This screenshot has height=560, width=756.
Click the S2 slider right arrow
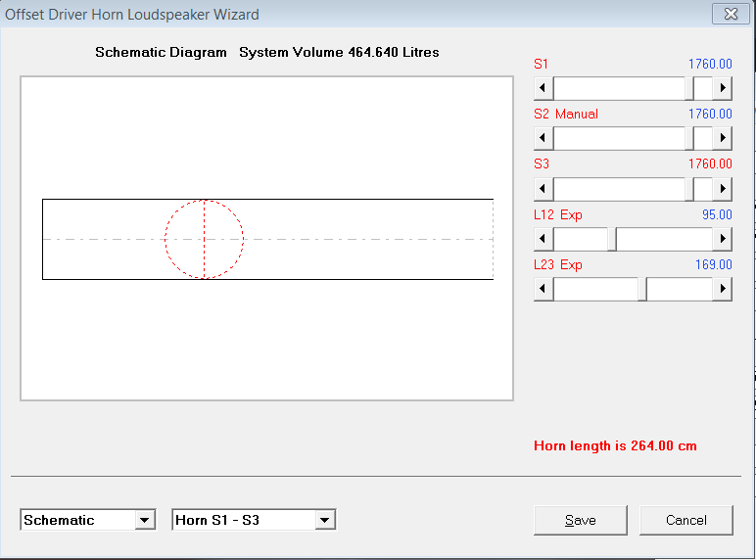723,138
